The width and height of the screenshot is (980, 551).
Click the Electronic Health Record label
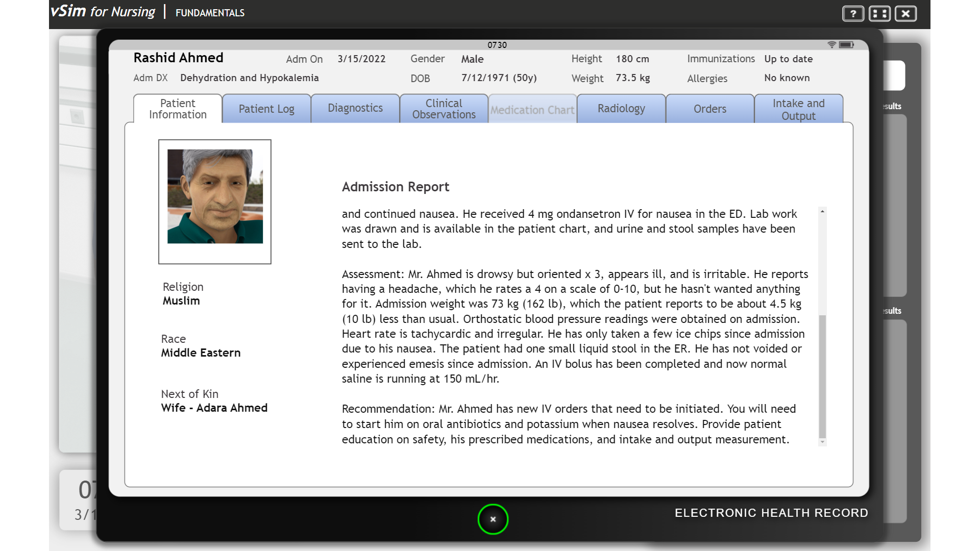coord(771,513)
